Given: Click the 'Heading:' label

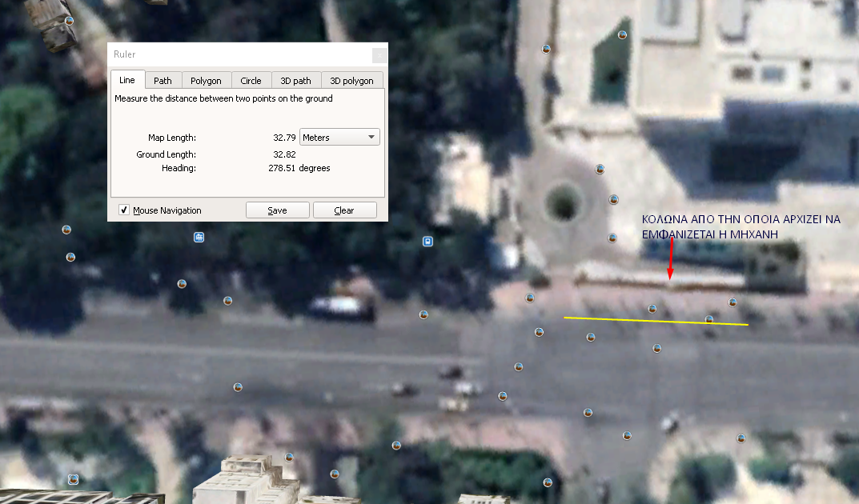Looking at the screenshot, I should point(179,168).
